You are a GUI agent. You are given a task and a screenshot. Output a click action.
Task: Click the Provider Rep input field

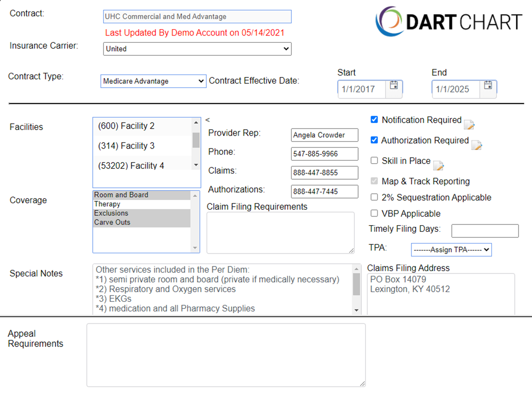(x=324, y=135)
